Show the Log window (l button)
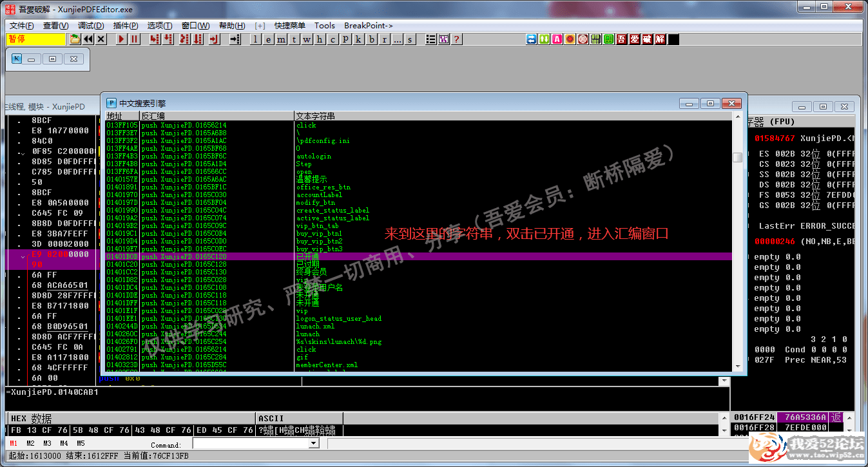This screenshot has width=868, height=467. 255,39
